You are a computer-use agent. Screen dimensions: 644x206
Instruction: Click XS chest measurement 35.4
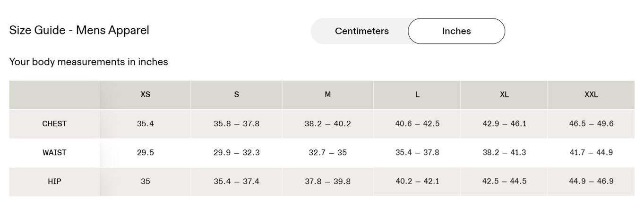click(145, 124)
